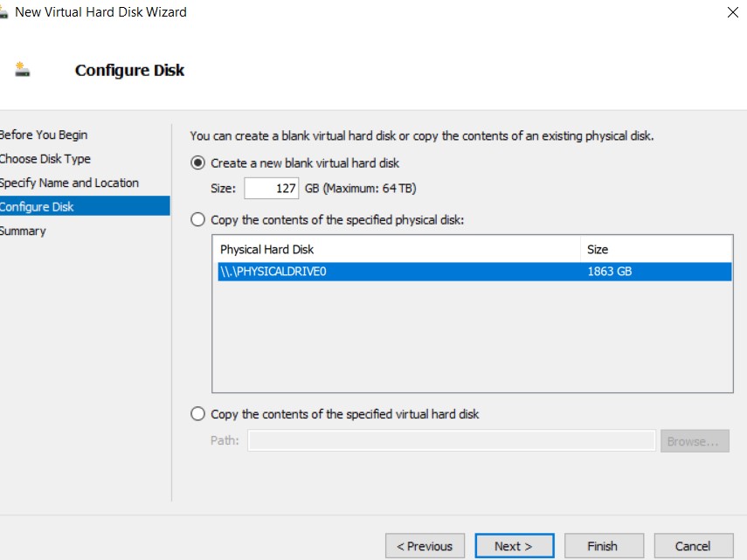Select Copy the contents of the specified physical disk
This screenshot has height=560, width=747.
[x=197, y=219]
